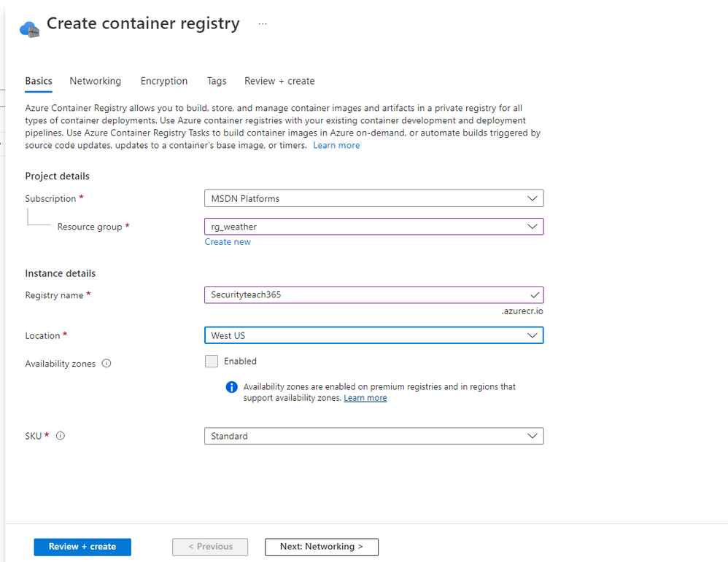Screen dimensions: 728x562
Task: Click the Registry name field label
Action: point(54,295)
